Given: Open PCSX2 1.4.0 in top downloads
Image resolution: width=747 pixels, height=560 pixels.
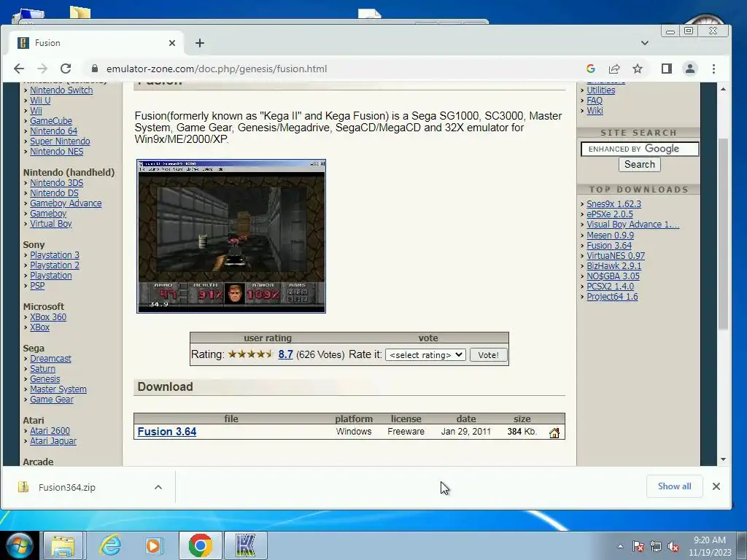Looking at the screenshot, I should coord(611,287).
